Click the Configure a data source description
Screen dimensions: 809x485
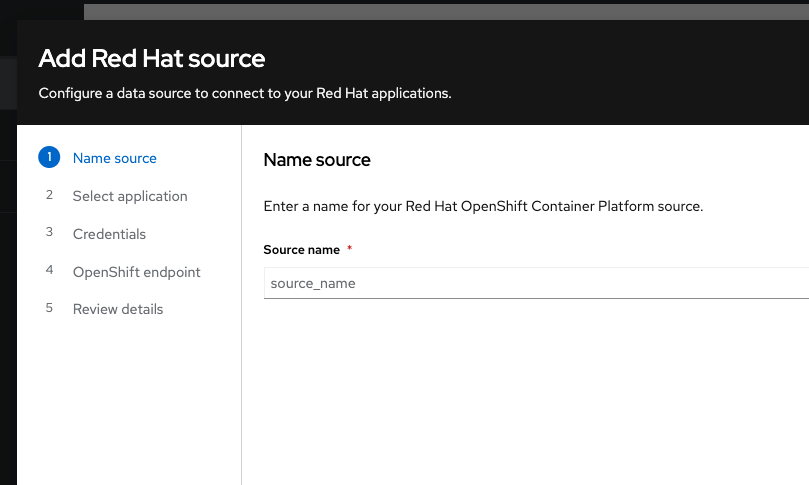245,94
